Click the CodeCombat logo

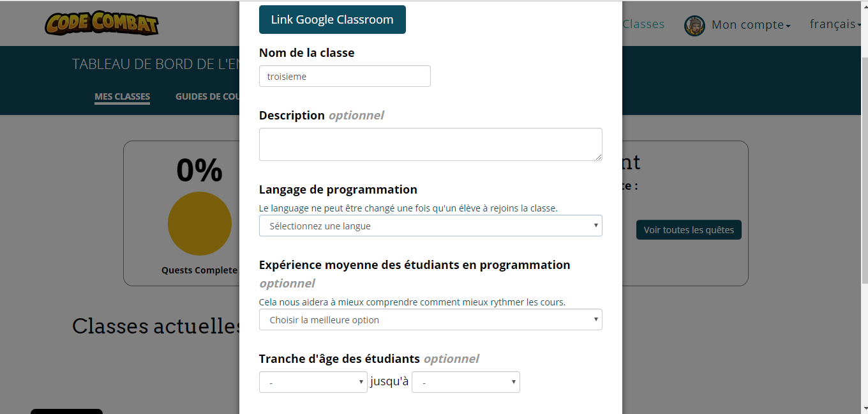point(101,24)
